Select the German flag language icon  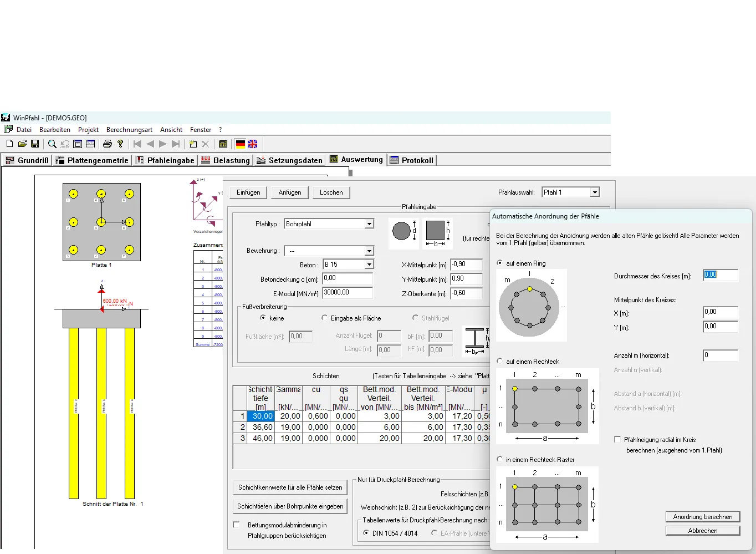(240, 144)
